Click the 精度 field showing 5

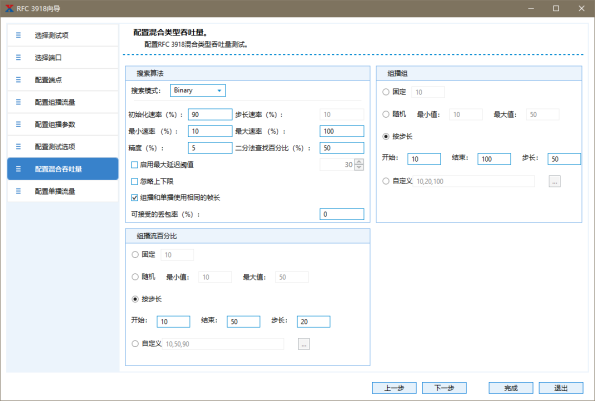point(210,148)
